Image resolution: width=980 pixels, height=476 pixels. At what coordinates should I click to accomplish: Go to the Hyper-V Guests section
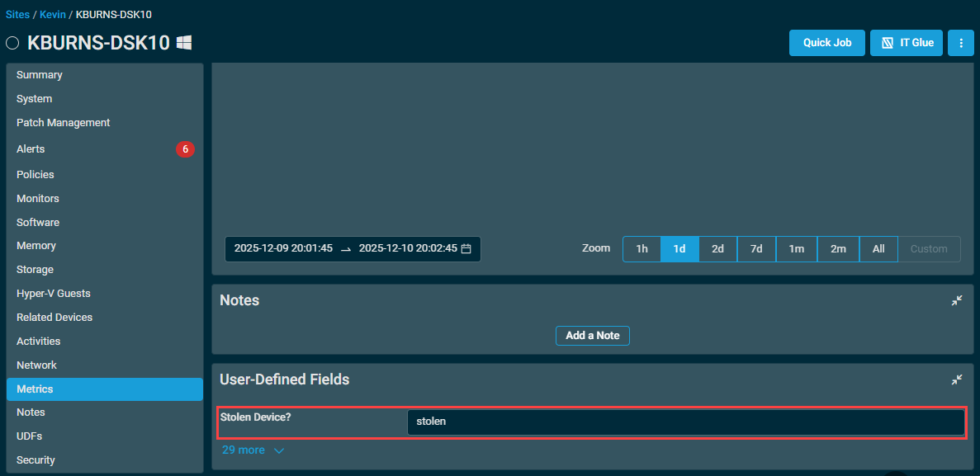pos(54,294)
